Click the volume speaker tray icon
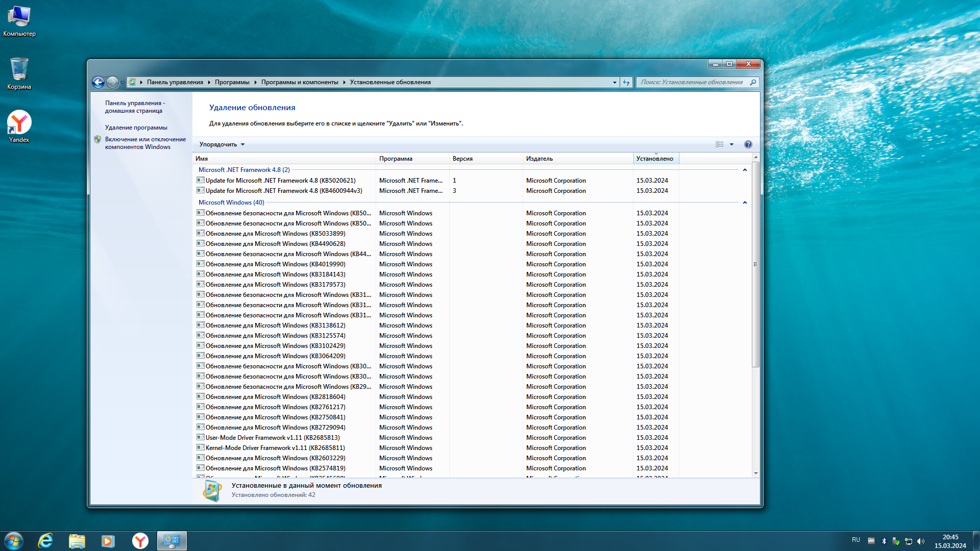This screenshot has width=980, height=551. [921, 541]
